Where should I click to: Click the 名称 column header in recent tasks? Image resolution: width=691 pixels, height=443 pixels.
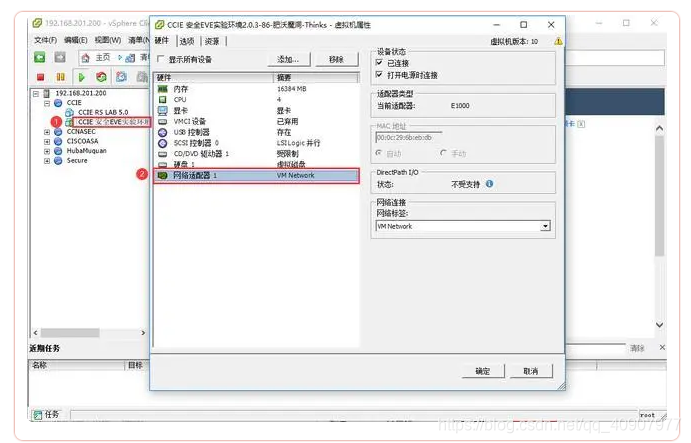coord(77,365)
